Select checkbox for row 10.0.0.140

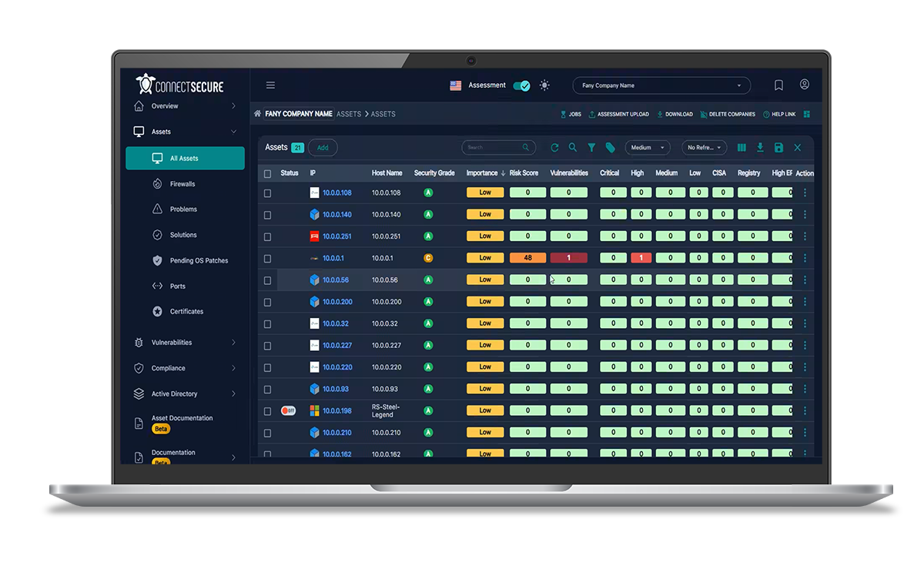pos(268,215)
